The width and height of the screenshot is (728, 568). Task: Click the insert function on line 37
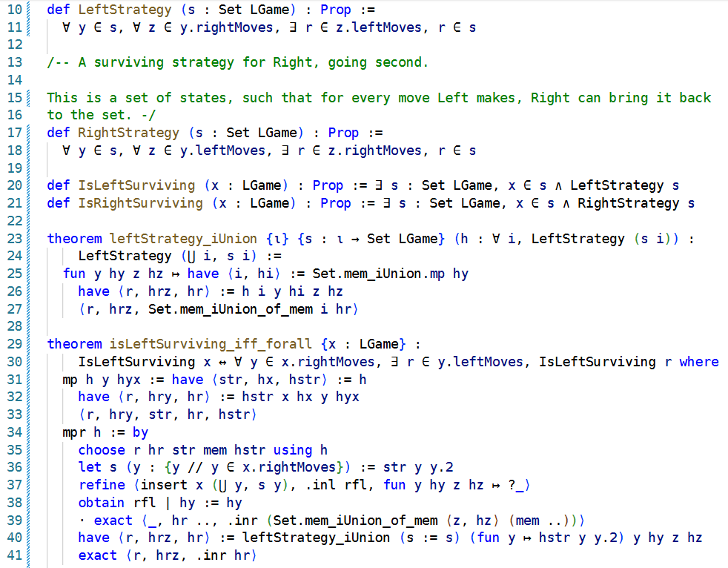point(164,485)
